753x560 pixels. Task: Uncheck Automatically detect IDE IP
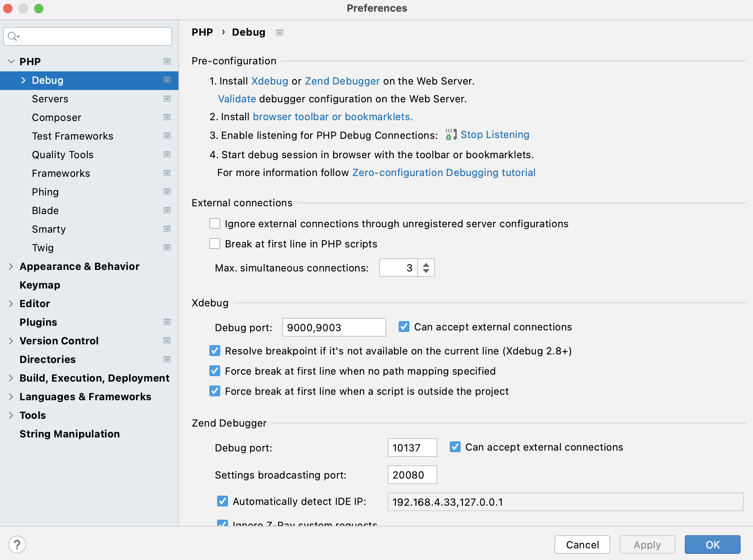pos(223,501)
